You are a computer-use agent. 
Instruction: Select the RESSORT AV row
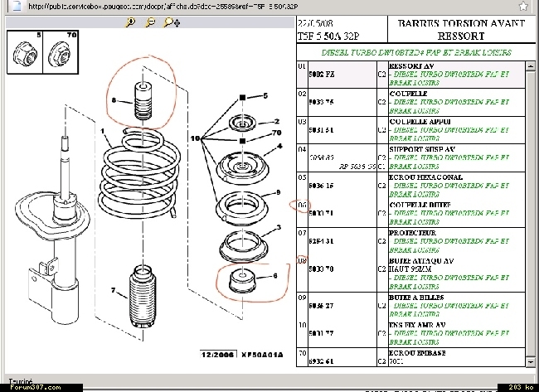click(411, 75)
